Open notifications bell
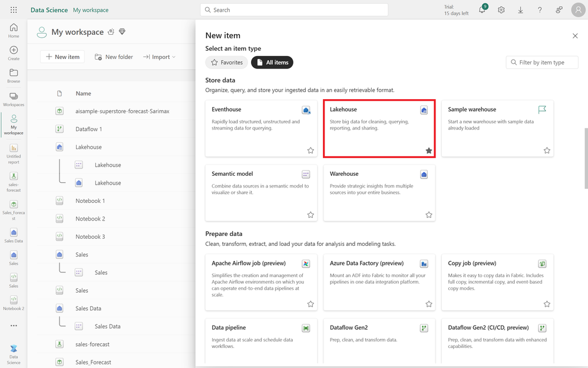This screenshot has width=588, height=368. 483,10
